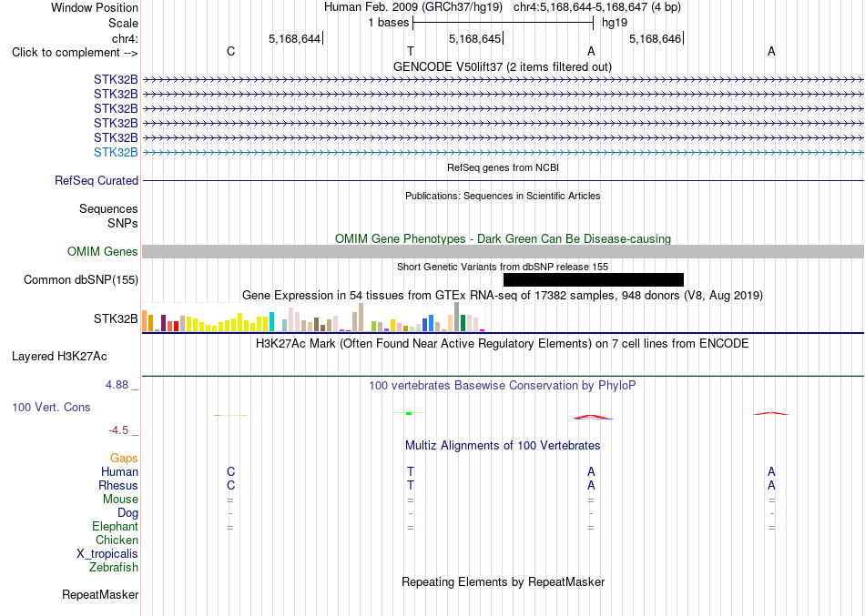Image resolution: width=865 pixels, height=616 pixels.
Task: Click the -4.5 PhyloP lower limit value
Action: click(x=118, y=430)
